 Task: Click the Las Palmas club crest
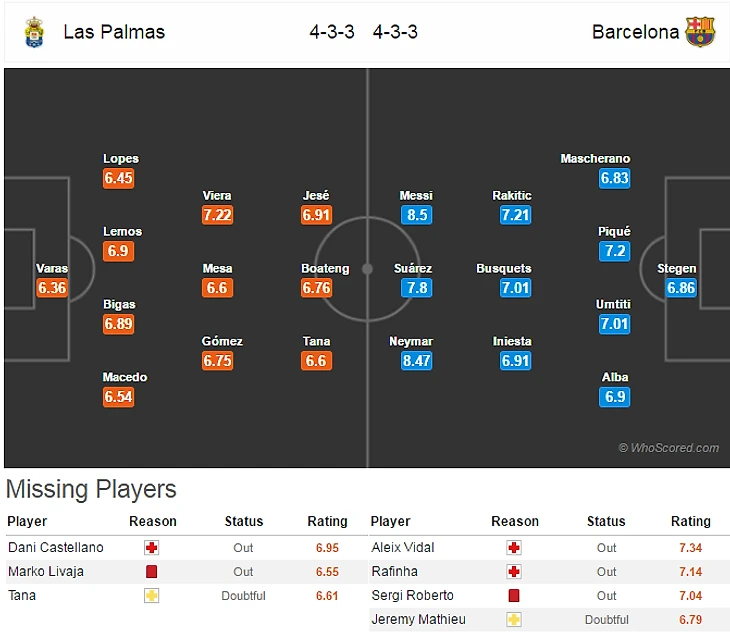click(x=34, y=32)
